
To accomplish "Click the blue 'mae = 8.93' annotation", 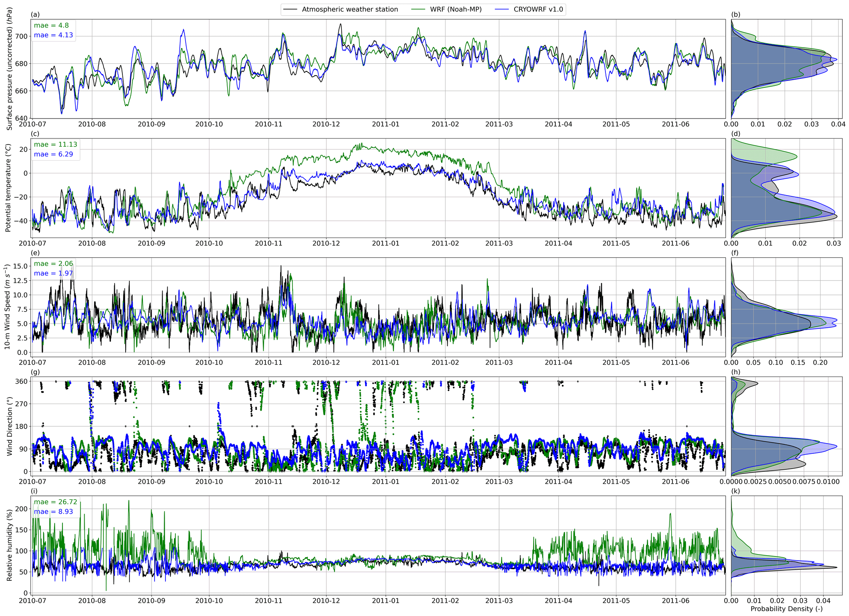I will 53,512.
